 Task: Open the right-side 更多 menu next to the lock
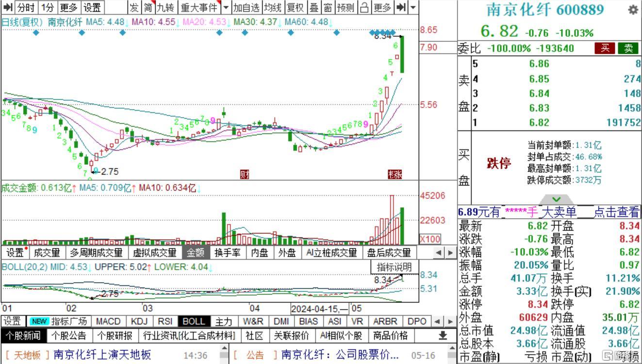[382, 7]
